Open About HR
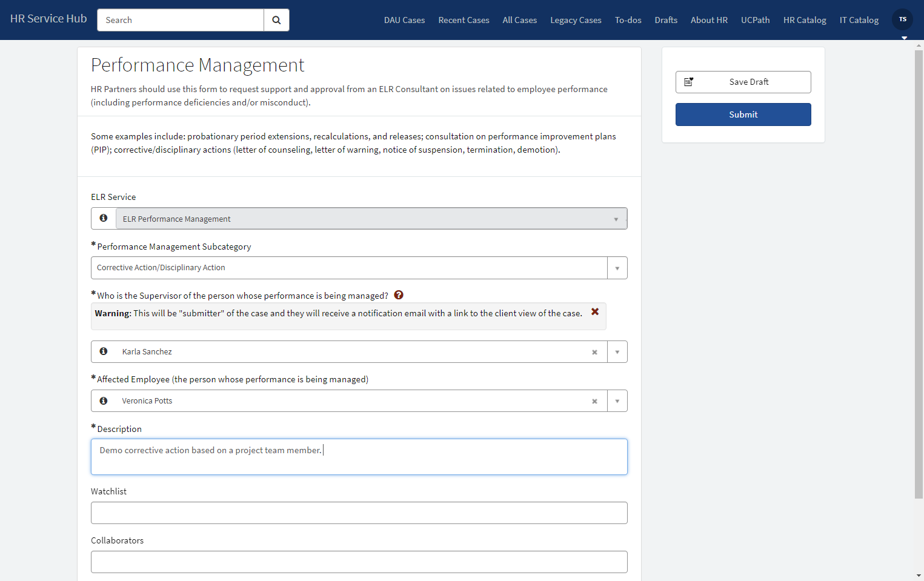Viewport: 924px width, 581px height. pos(709,20)
